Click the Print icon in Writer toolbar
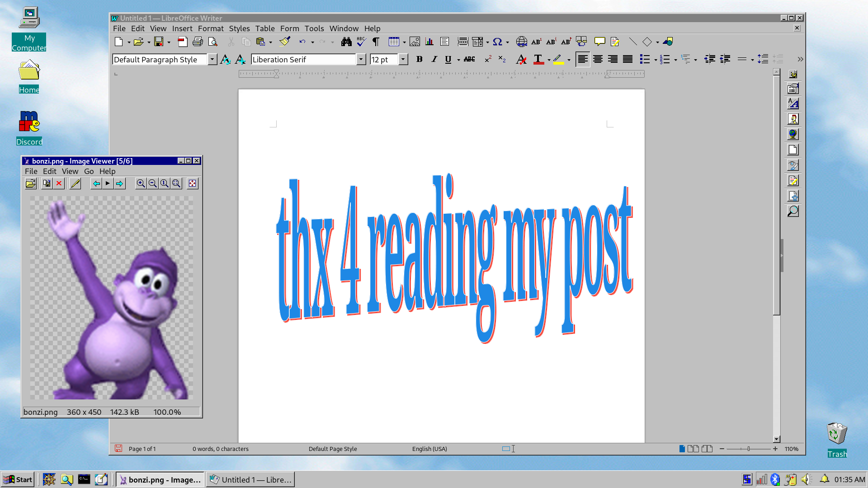This screenshot has width=868, height=488. coord(198,42)
